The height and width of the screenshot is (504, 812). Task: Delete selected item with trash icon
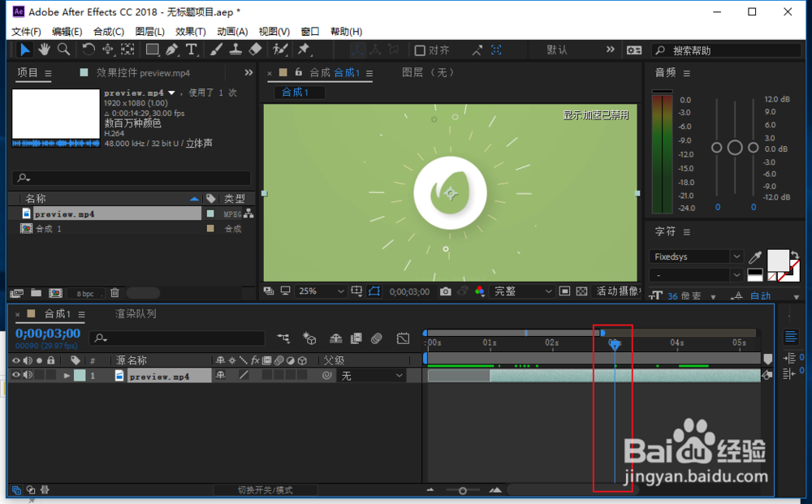(x=115, y=293)
